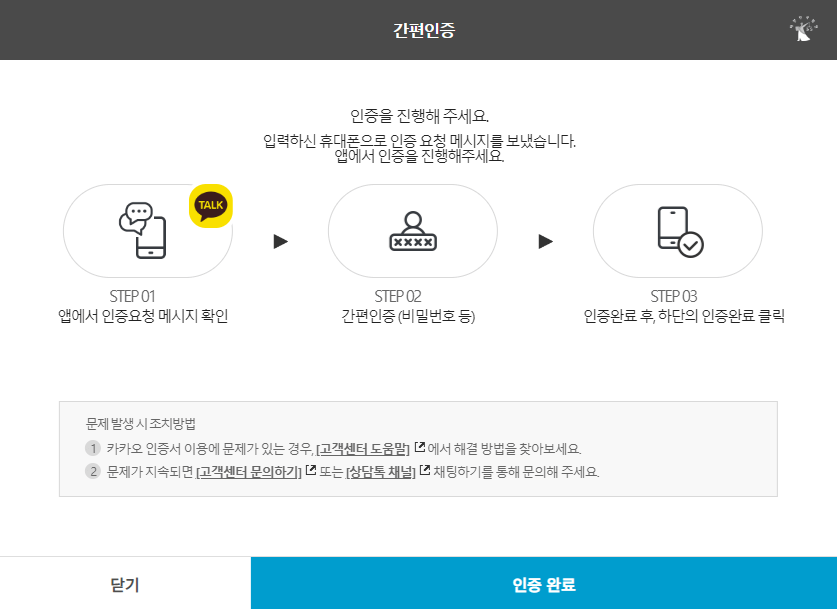The image size is (837, 609).
Task: Click the blue 인증 완료 button
Action: (x=543, y=583)
